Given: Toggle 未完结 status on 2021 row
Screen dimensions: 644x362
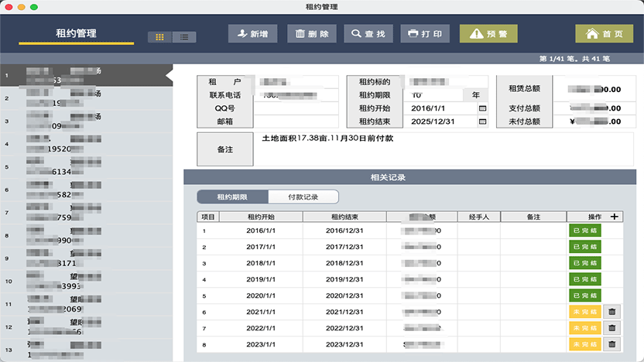Looking at the screenshot, I should pos(585,312).
